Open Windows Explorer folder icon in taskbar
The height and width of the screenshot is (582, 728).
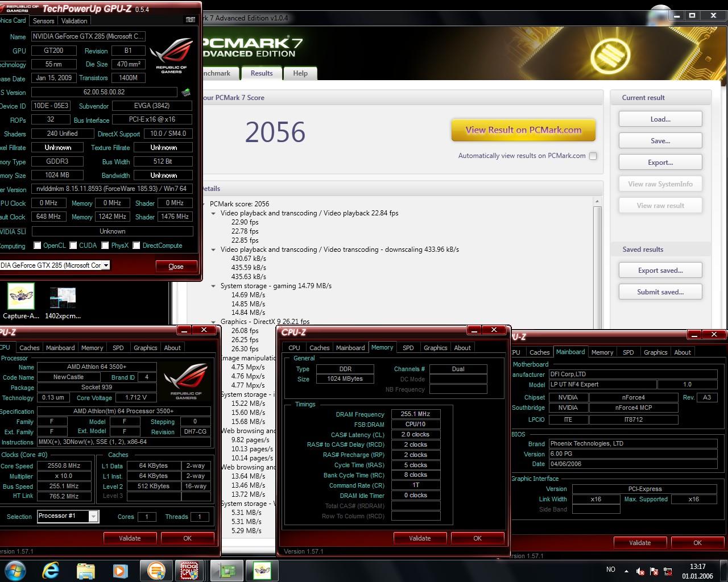(85, 570)
